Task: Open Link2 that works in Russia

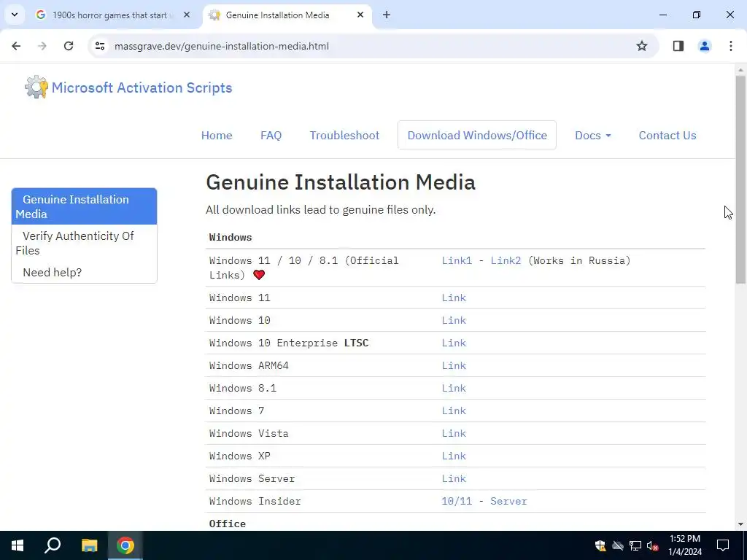Action: (506, 260)
